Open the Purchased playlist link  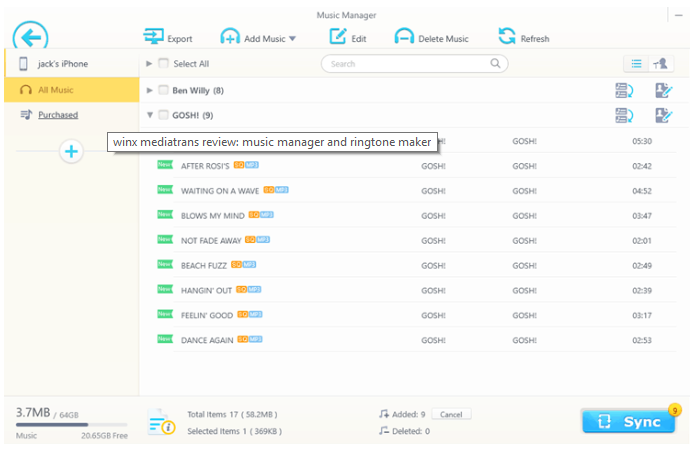58,115
